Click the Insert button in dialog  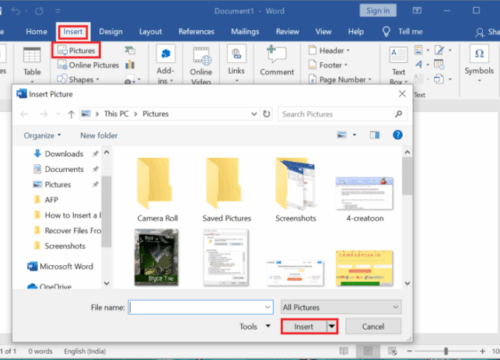click(x=304, y=326)
